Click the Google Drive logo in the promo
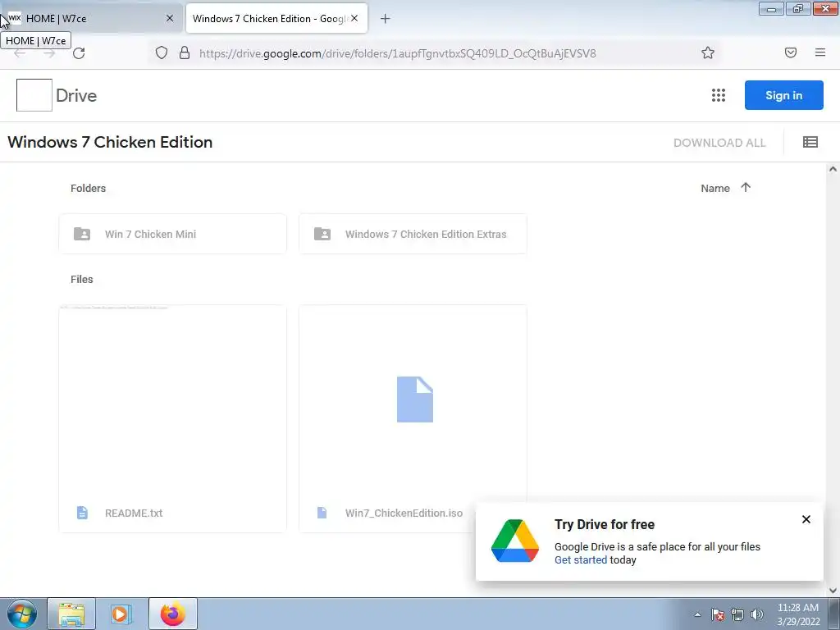The image size is (840, 630). [515, 541]
